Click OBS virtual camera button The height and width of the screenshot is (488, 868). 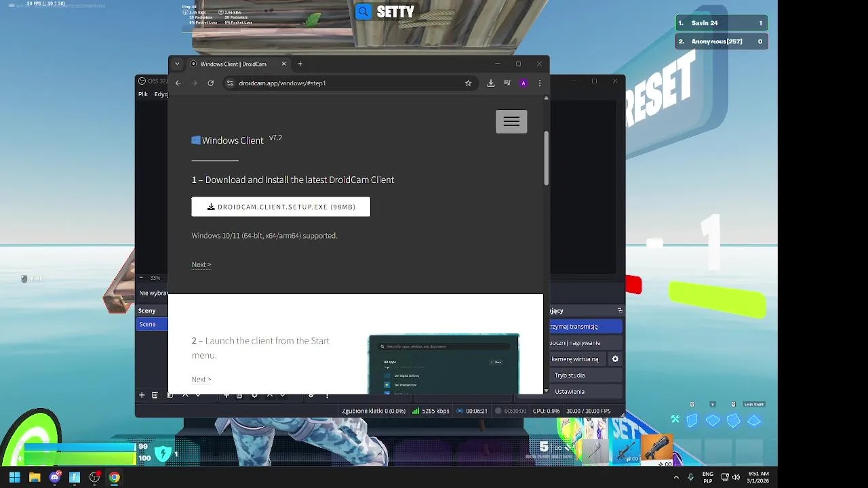point(578,359)
